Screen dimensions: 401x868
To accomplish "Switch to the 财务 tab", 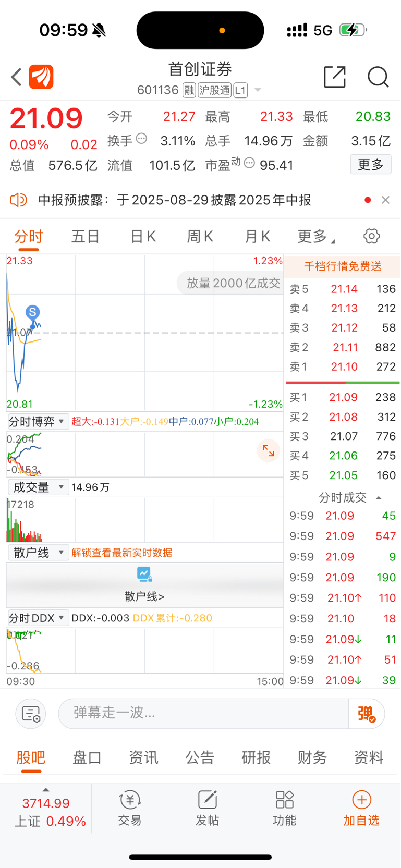I will tap(312, 757).
